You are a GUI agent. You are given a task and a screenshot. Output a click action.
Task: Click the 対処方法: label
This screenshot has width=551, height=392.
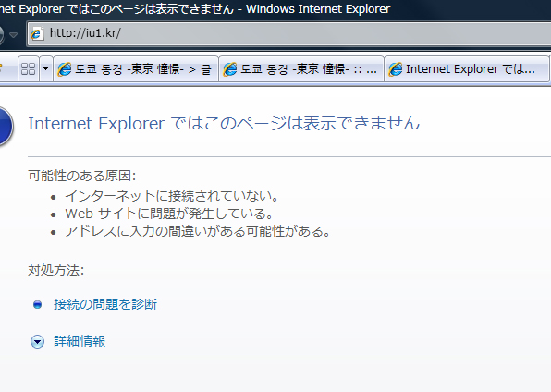(56, 270)
